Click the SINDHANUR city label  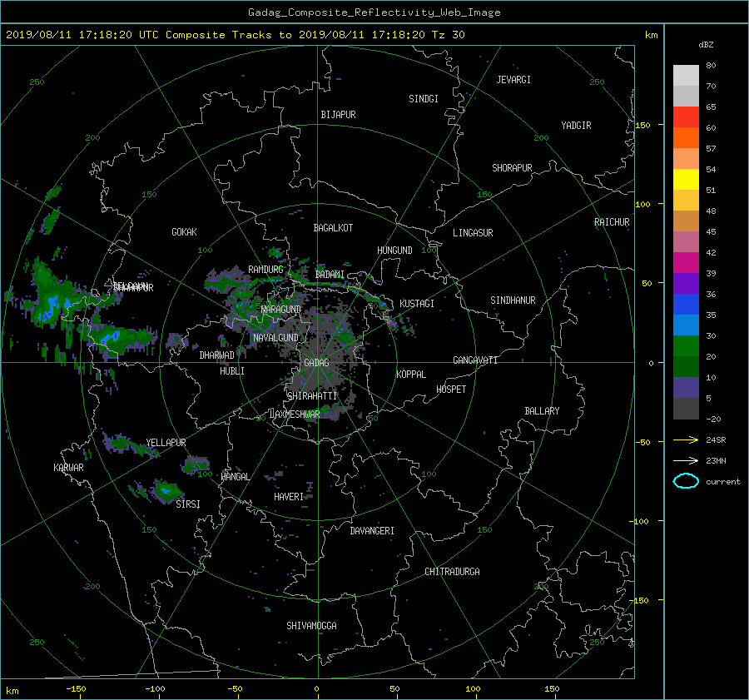(513, 300)
